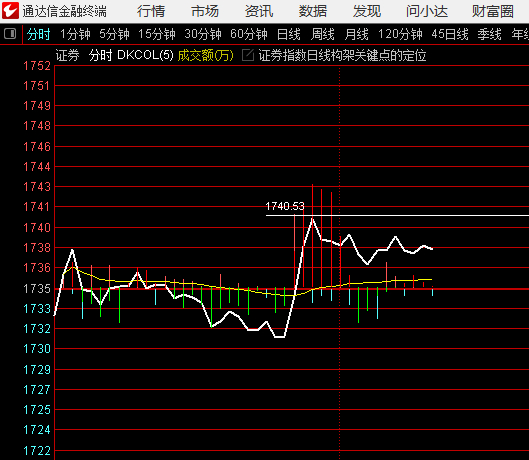The height and width of the screenshot is (460, 529).
Task: Open the 发现 menu
Action: click(367, 11)
